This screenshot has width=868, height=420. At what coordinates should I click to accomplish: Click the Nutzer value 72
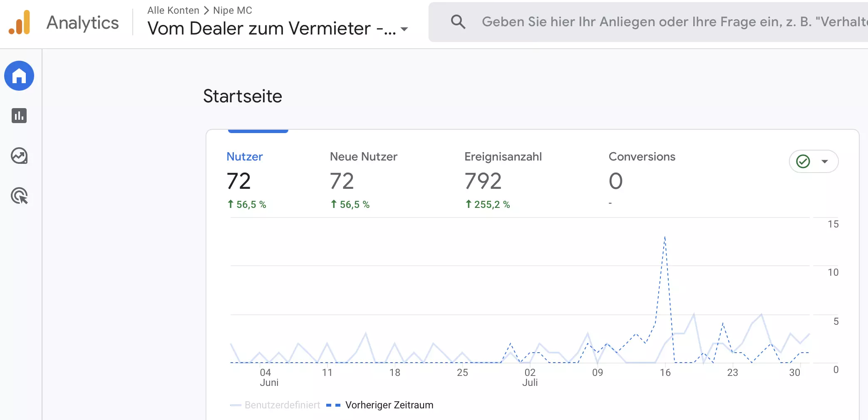pyautogui.click(x=239, y=181)
